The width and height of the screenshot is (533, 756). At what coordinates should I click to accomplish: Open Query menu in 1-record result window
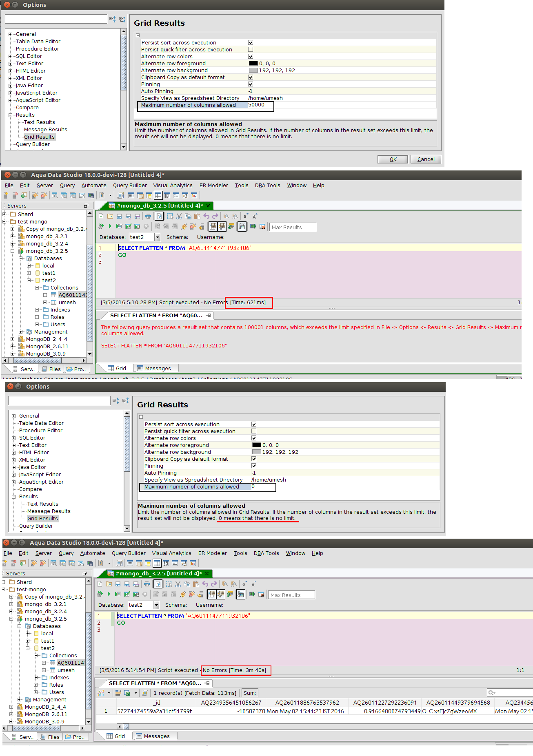click(x=66, y=553)
